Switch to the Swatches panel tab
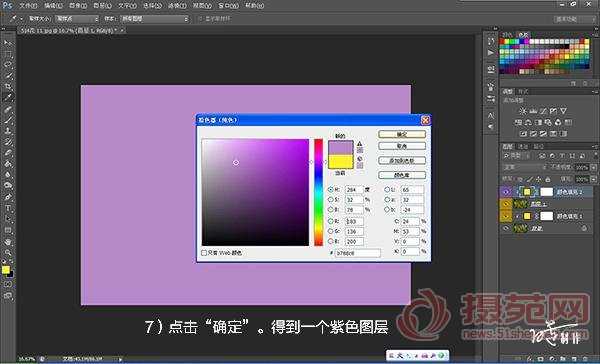 pyautogui.click(x=523, y=35)
